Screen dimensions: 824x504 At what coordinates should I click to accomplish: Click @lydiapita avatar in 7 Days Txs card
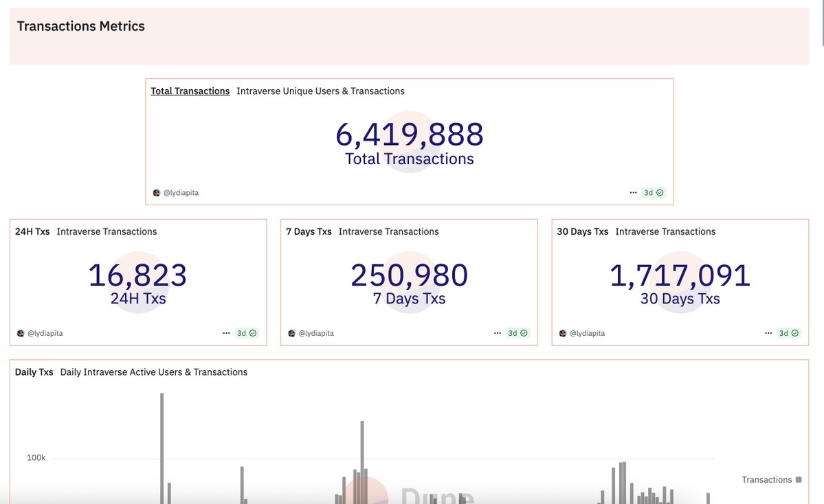tap(291, 334)
